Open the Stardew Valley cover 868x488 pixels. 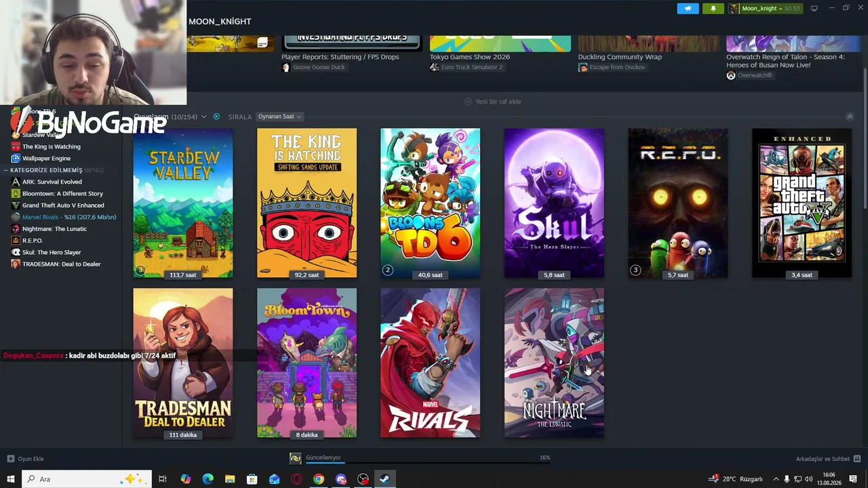pyautogui.click(x=183, y=203)
